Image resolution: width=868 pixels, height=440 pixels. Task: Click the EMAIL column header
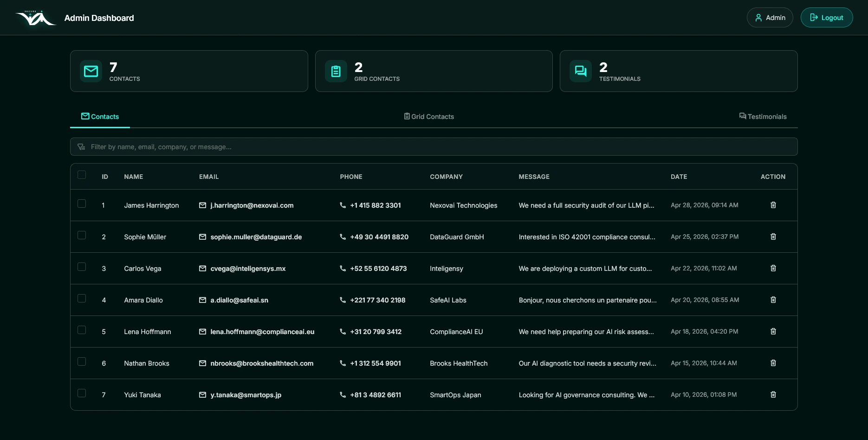209,177
